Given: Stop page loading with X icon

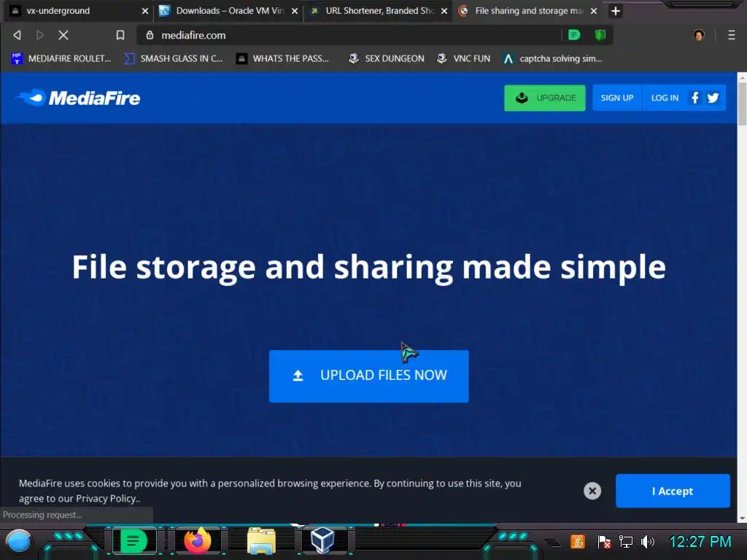Looking at the screenshot, I should [x=63, y=35].
